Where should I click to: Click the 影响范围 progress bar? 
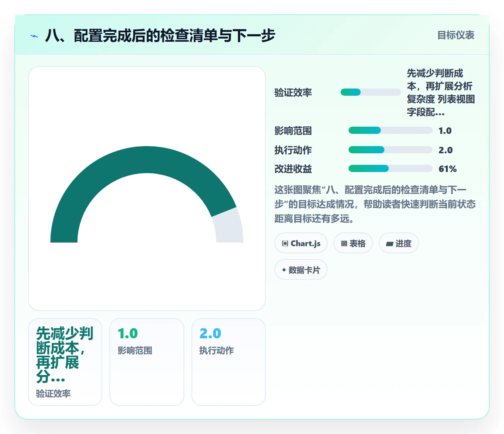point(391,130)
